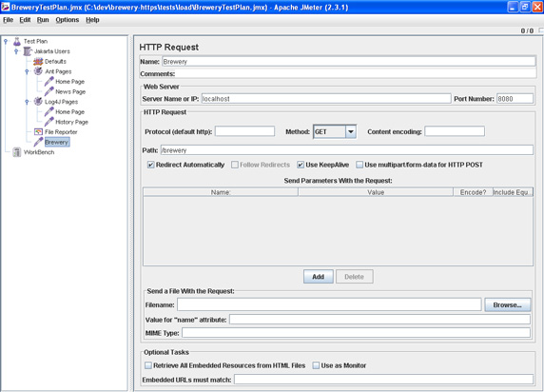Click the Test Plan flask icon
This screenshot has height=392, width=544.
[x=17, y=42]
